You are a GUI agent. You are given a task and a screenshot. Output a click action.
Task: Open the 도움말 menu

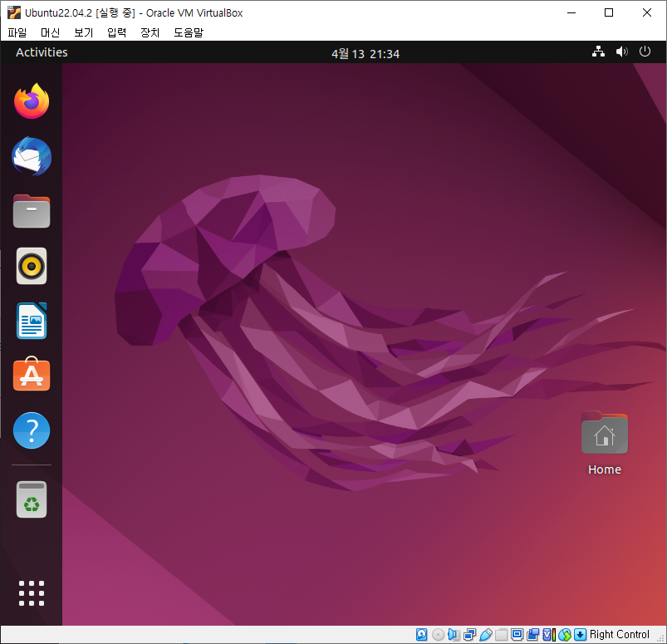[x=189, y=32]
